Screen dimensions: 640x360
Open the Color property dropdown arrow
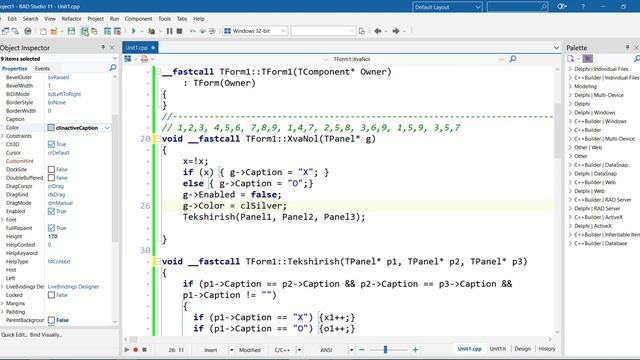click(107, 128)
